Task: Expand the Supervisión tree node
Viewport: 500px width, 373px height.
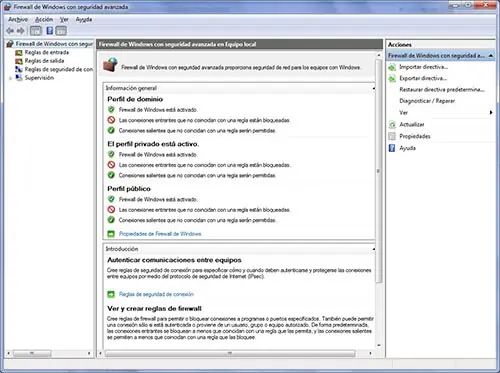Action: pos(10,78)
